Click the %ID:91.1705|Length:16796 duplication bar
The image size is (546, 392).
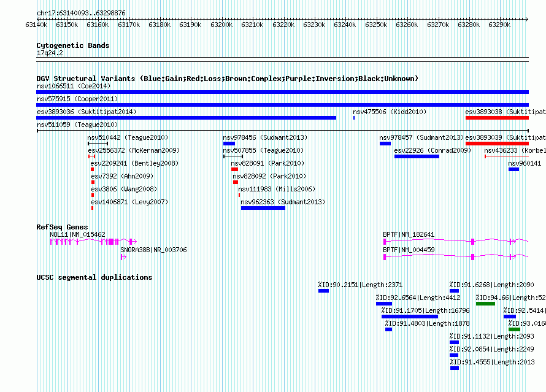(x=410, y=317)
